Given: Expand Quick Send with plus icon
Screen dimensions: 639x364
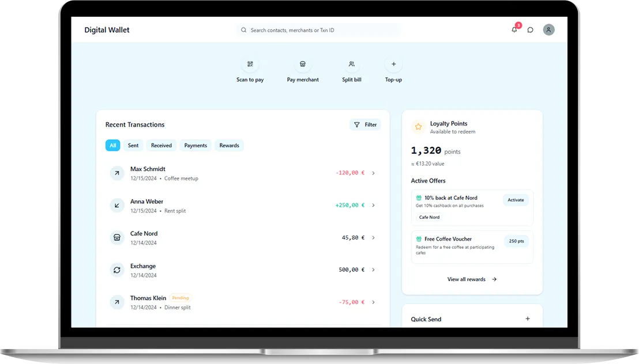Looking at the screenshot, I should tap(527, 318).
